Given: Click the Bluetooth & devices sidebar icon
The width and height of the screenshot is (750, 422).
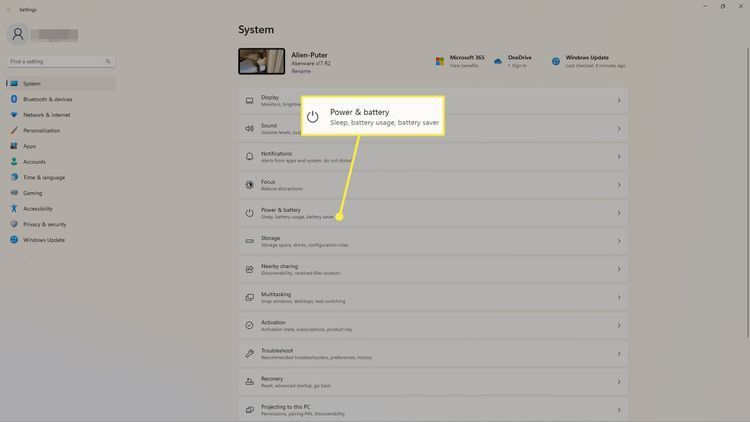Looking at the screenshot, I should pyautogui.click(x=14, y=99).
